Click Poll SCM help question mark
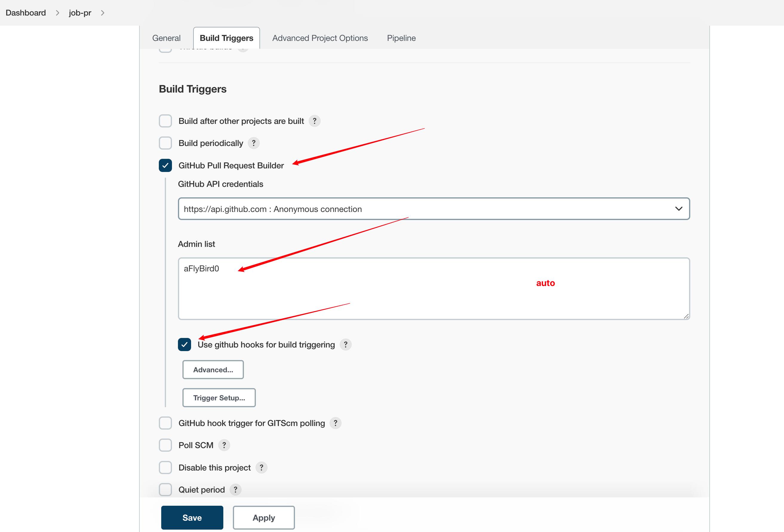Screen dimensions: 784x532 pos(224,445)
